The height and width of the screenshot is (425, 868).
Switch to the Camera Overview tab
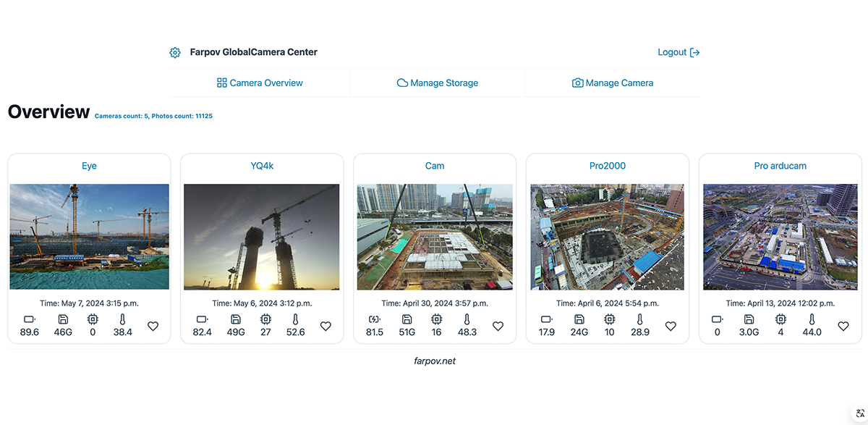click(260, 83)
